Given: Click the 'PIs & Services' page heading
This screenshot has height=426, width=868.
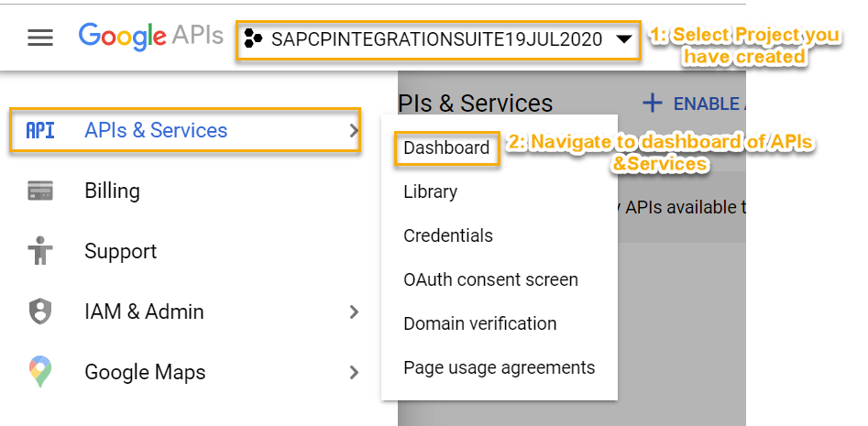Looking at the screenshot, I should coord(476,104).
